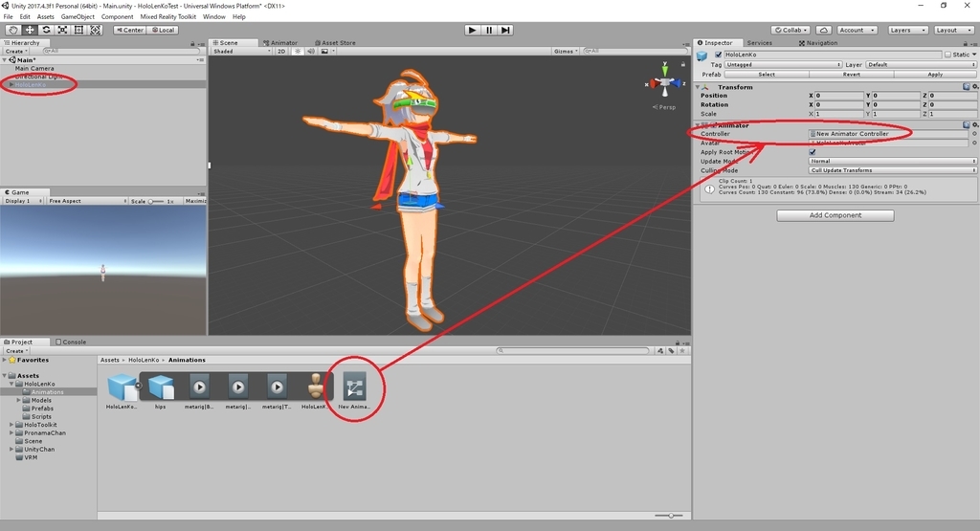
Task: Toggle scene audio speaker icon
Action: click(311, 52)
